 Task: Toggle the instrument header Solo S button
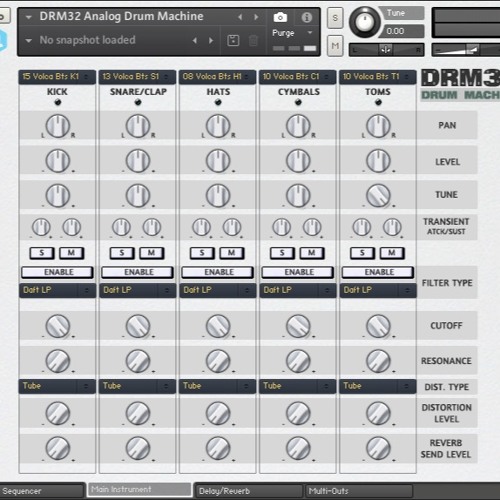[x=335, y=18]
